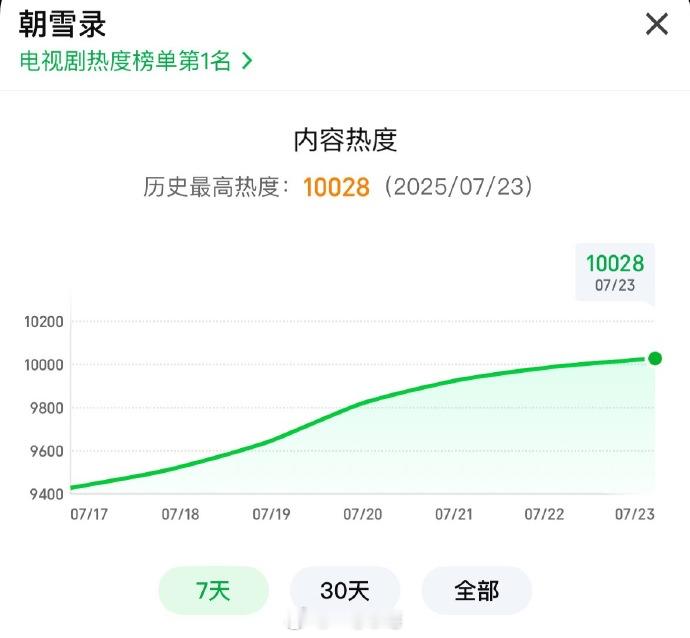
Task: Close the 朝雪录 popup with X
Action: click(x=657, y=24)
